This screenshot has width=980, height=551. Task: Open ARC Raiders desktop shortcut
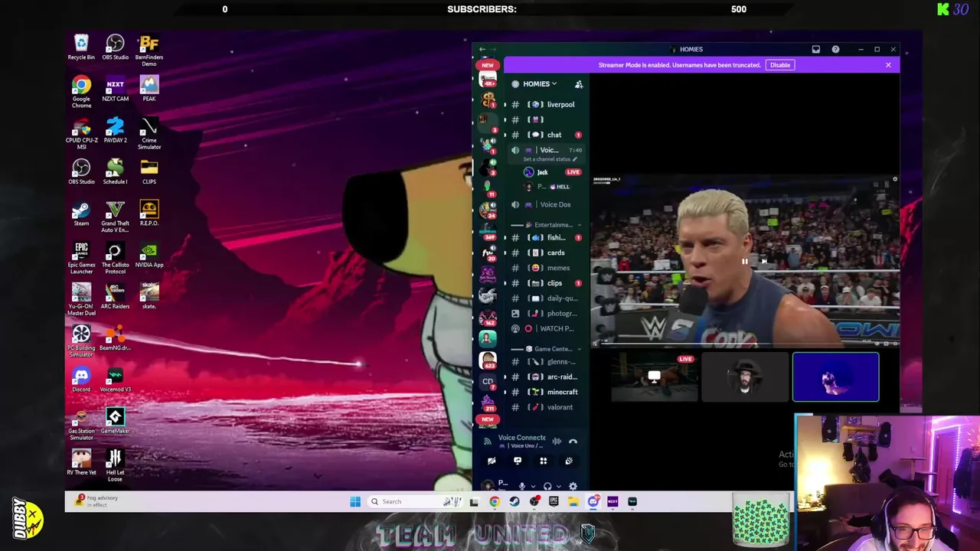[x=115, y=296]
